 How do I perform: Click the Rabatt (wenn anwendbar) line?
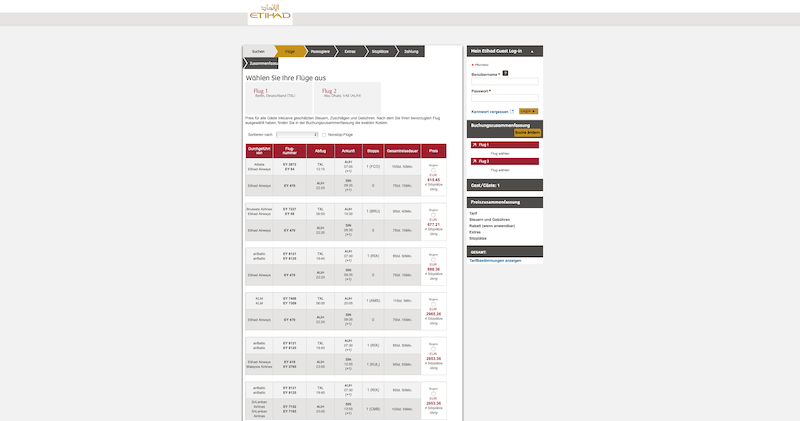[492, 226]
